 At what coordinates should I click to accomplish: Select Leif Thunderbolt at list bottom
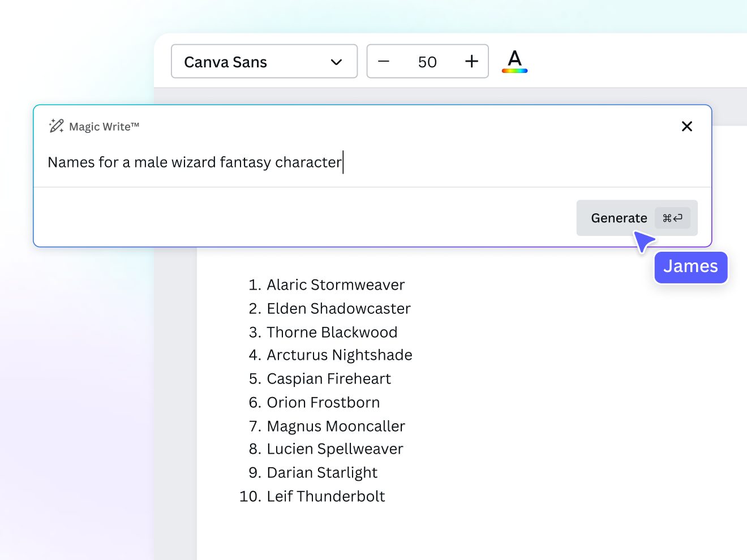pos(326,496)
